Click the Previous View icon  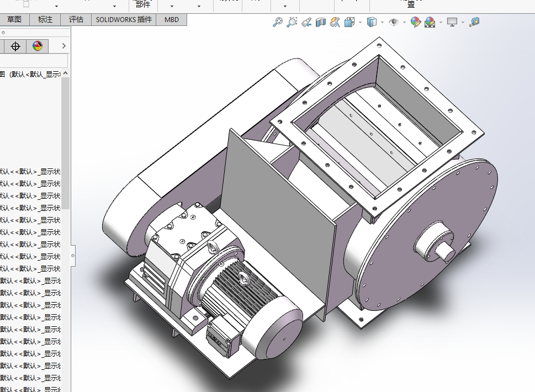(306, 22)
